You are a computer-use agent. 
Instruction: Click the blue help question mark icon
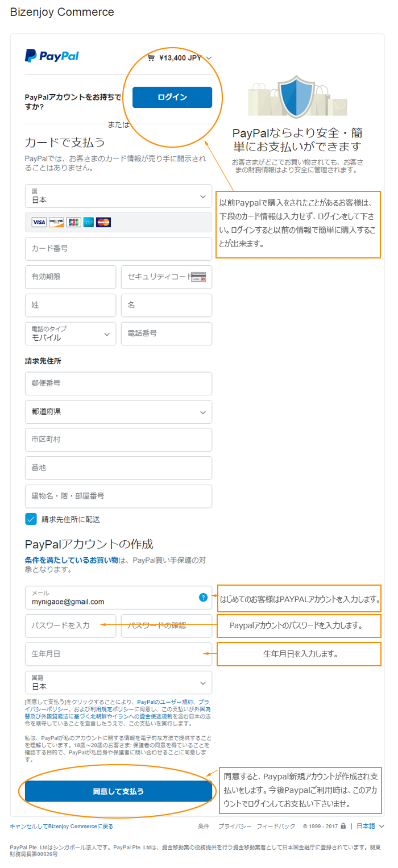point(203,597)
